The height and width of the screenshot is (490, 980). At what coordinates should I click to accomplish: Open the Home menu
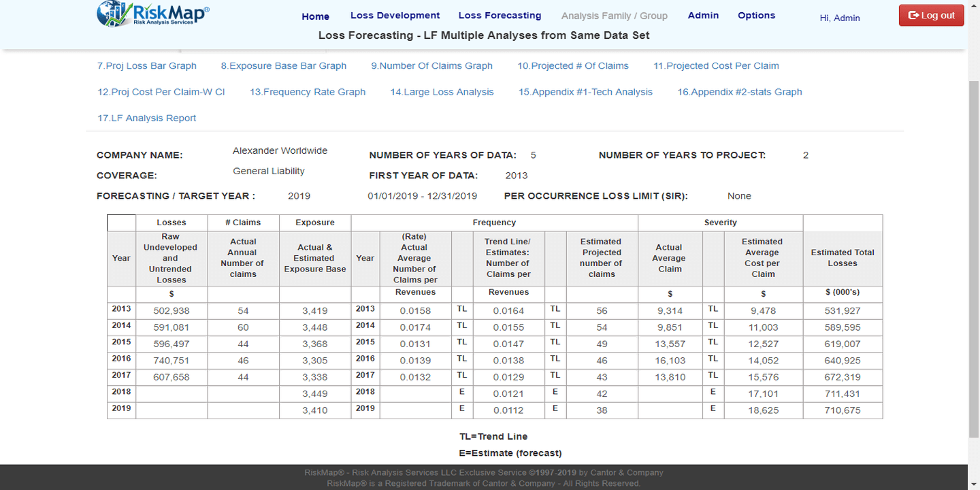315,16
